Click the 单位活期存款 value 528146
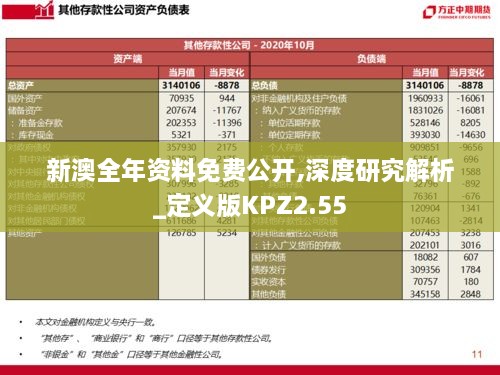Screen dimensions: 500x375 click(x=425, y=123)
